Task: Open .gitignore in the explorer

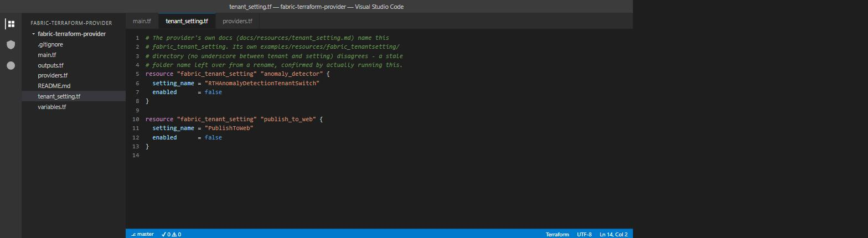Action: pos(50,44)
